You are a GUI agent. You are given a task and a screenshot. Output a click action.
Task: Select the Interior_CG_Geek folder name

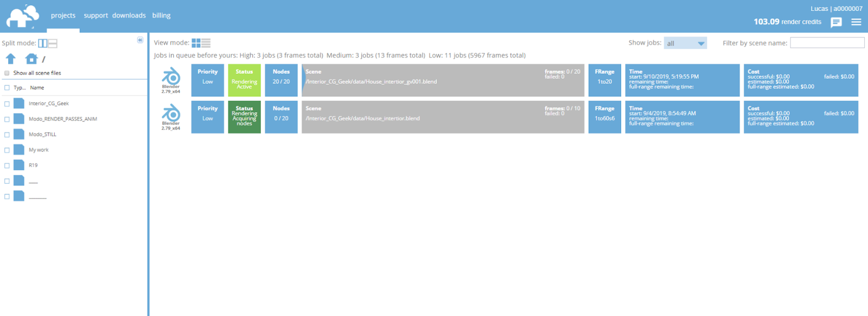tap(49, 104)
